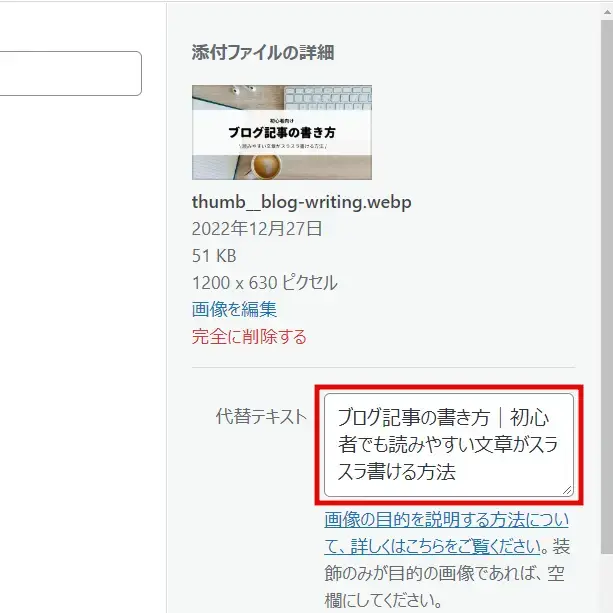
Task: Open the 画像を編集 link
Action: 234,309
